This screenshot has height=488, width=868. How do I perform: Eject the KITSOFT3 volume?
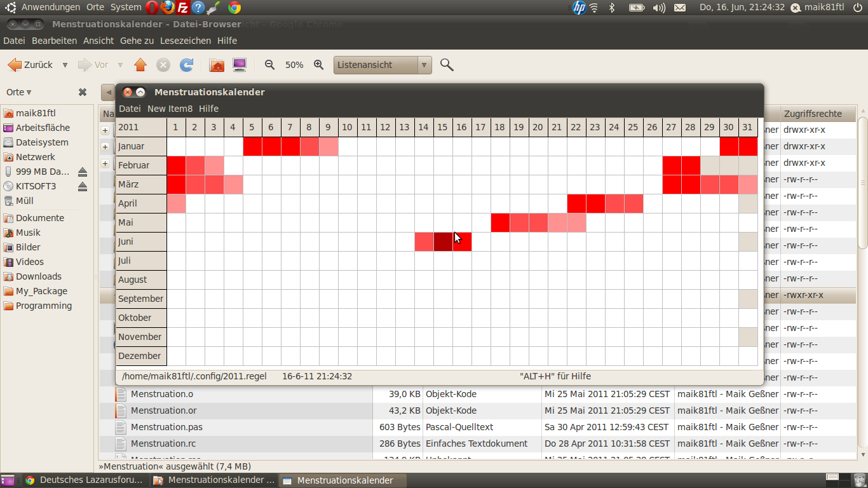coord(83,186)
